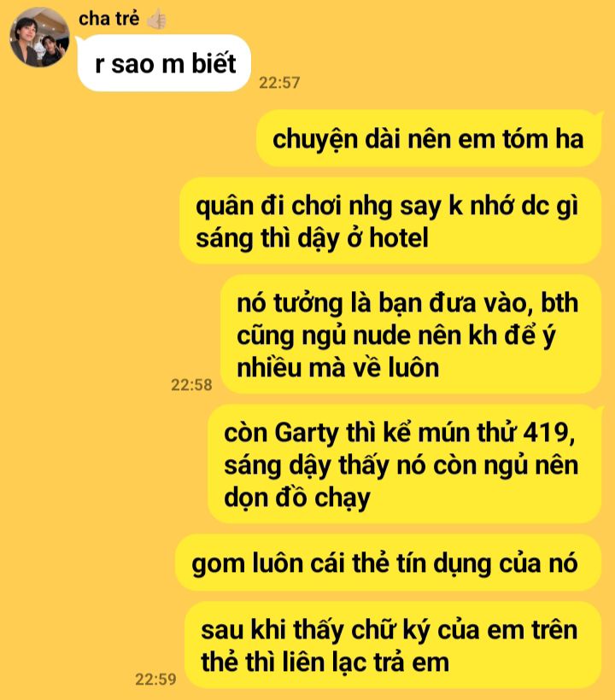Click the 22:59 timestamp
Viewport: 615px width, 700px height.
point(155,679)
